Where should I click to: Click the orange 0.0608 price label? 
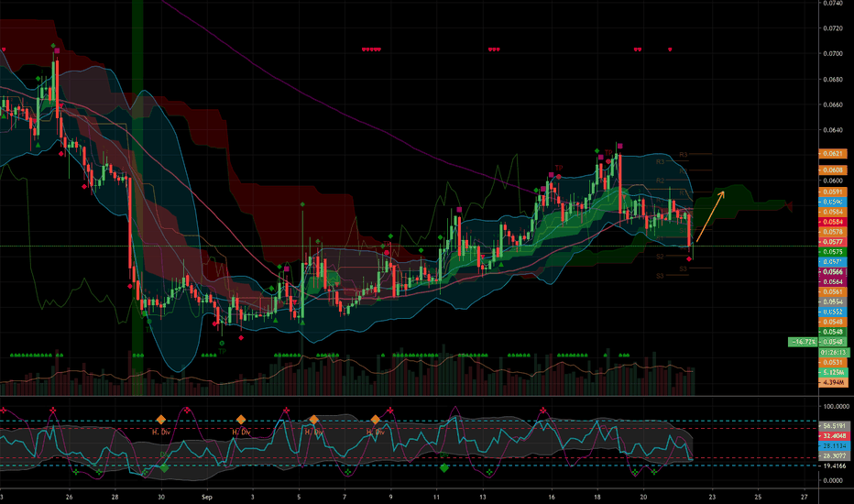point(833,170)
